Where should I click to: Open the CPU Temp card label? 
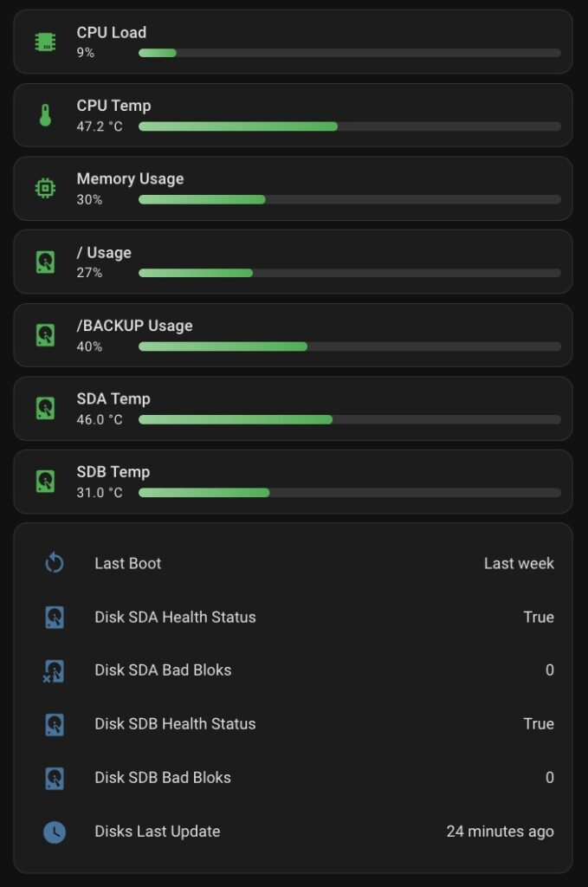pos(113,106)
